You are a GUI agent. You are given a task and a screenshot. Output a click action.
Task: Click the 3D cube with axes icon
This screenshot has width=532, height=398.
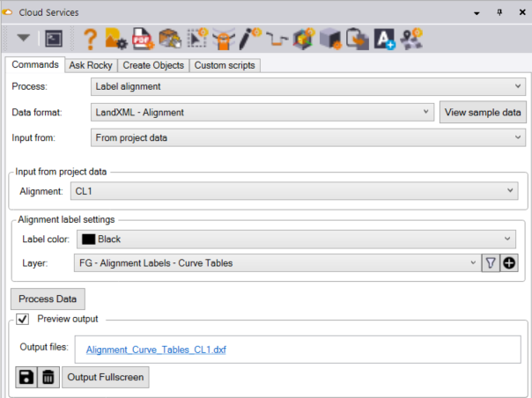[304, 39]
